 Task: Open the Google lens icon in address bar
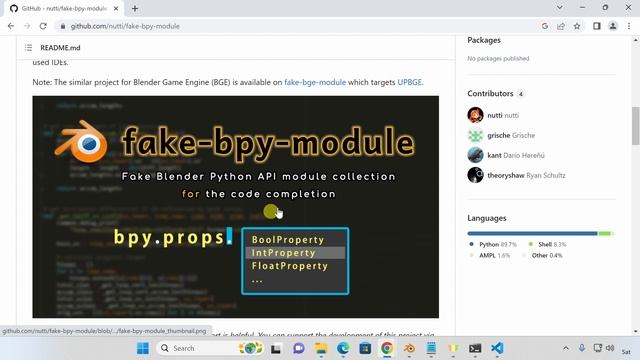pos(545,26)
